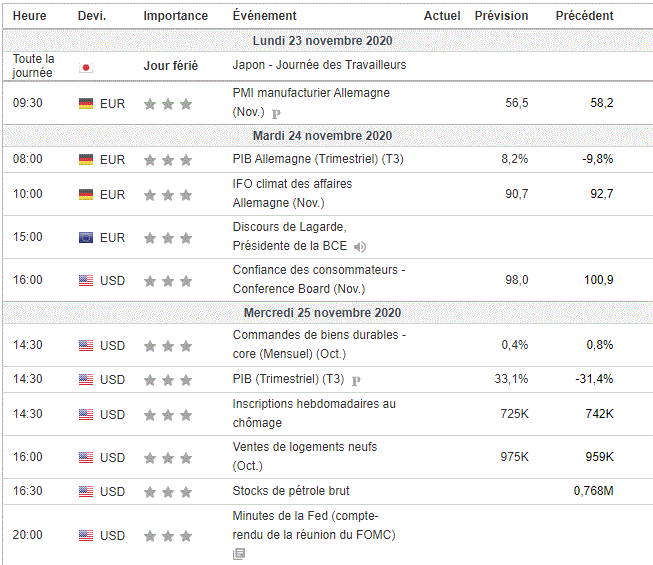Click the P icon beside US PIB (Trimestriel)

point(356,380)
